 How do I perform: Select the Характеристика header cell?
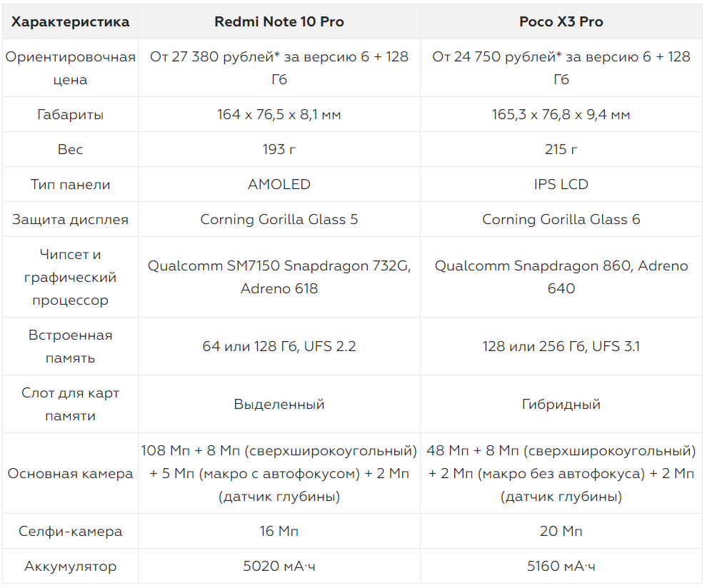pos(70,21)
